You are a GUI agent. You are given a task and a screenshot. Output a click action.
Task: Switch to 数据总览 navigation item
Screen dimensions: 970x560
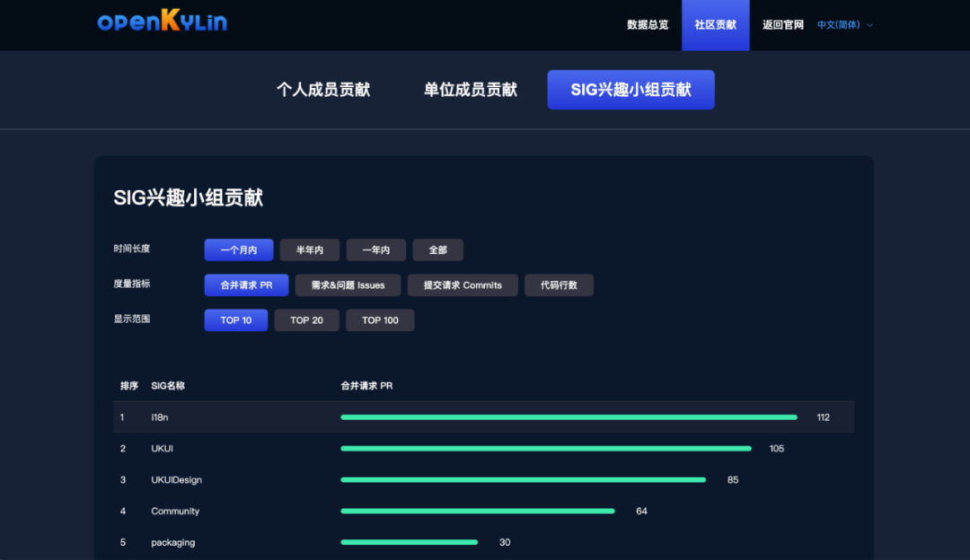647,24
